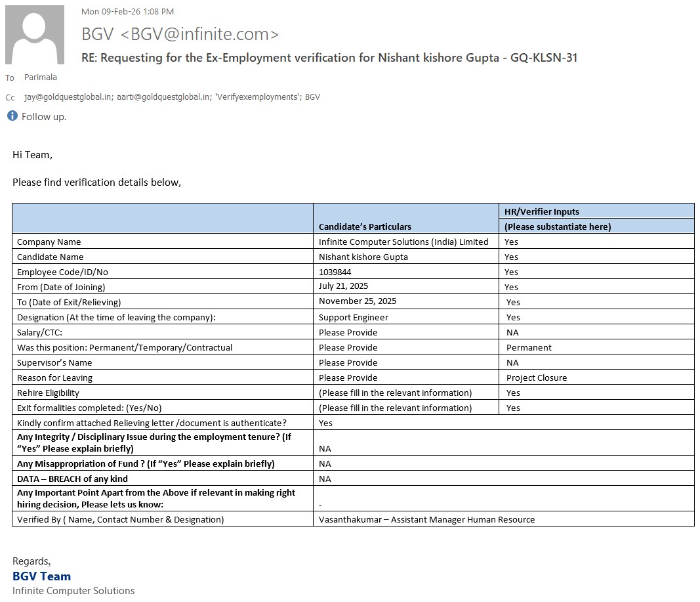Click NA in Integrity / Disciplinary Issue row
The image size is (700, 602).
(325, 449)
